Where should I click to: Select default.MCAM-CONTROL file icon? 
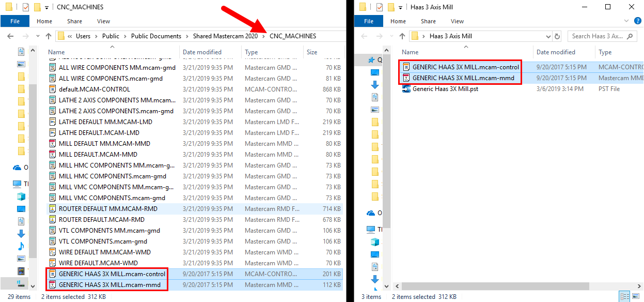52,89
